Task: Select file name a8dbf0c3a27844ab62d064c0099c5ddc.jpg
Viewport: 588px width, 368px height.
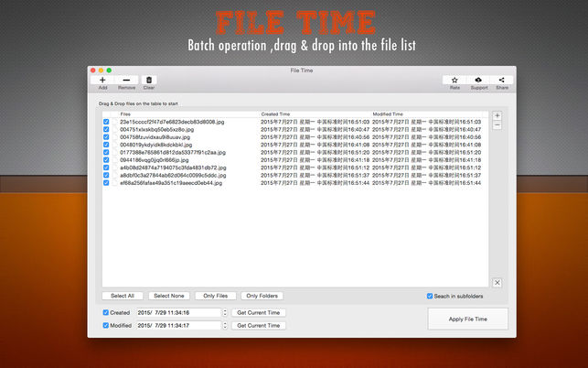Action: point(173,175)
